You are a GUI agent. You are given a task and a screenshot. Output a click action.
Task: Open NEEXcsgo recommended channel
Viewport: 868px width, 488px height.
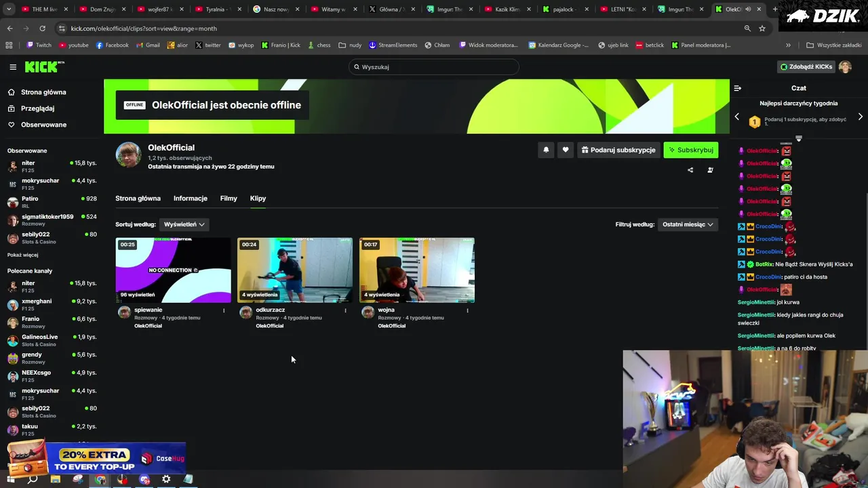(52, 376)
